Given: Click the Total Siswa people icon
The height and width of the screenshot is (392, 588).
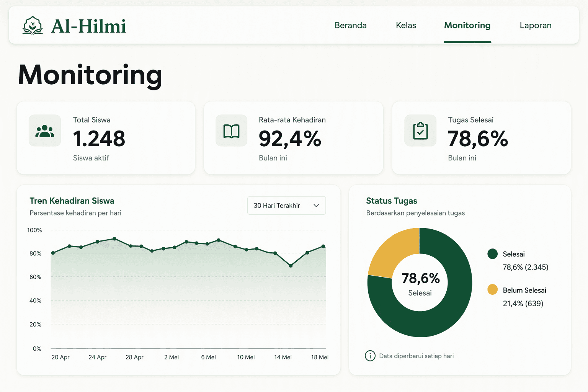Looking at the screenshot, I should pos(45,131).
